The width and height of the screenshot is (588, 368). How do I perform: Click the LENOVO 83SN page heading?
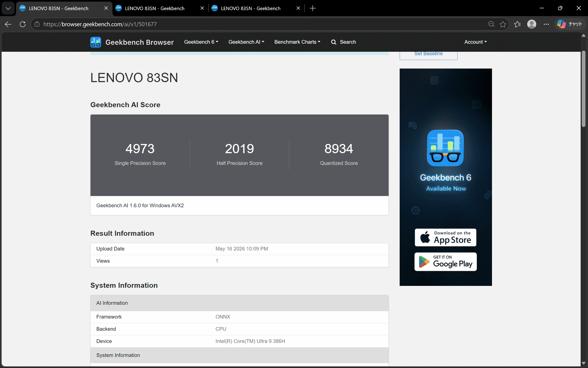[x=134, y=78]
